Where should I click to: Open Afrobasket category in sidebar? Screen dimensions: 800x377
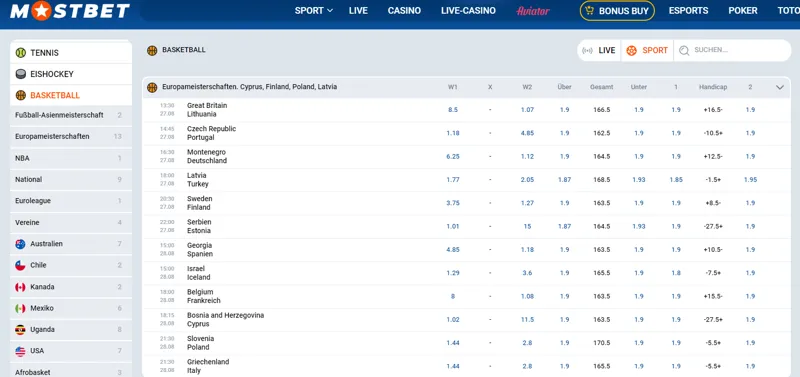[70, 370]
